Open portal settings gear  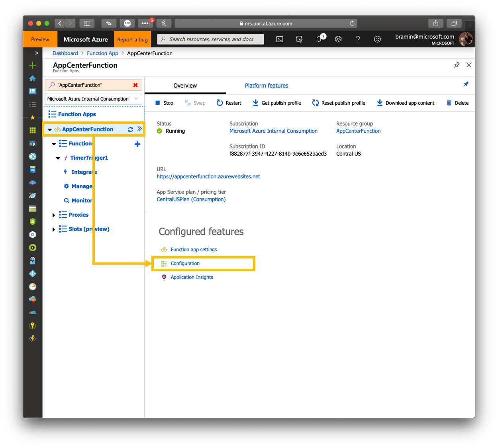(x=338, y=39)
